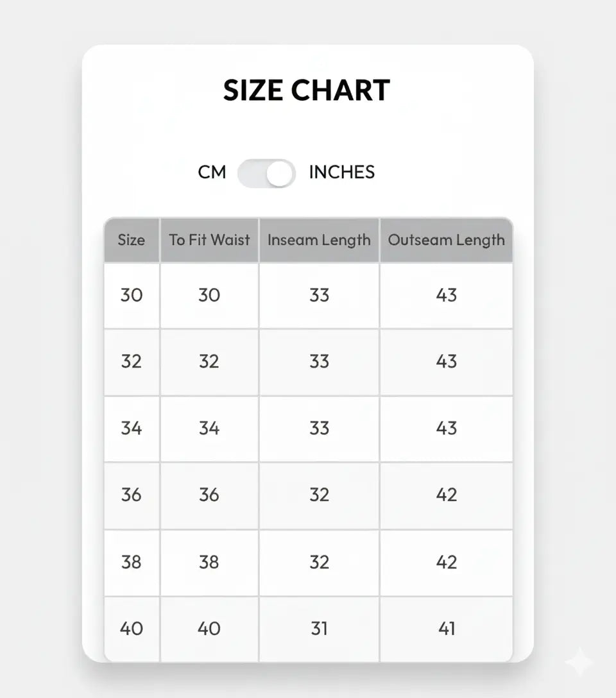This screenshot has width=616, height=698.
Task: Click the Size column header
Action: (x=131, y=240)
